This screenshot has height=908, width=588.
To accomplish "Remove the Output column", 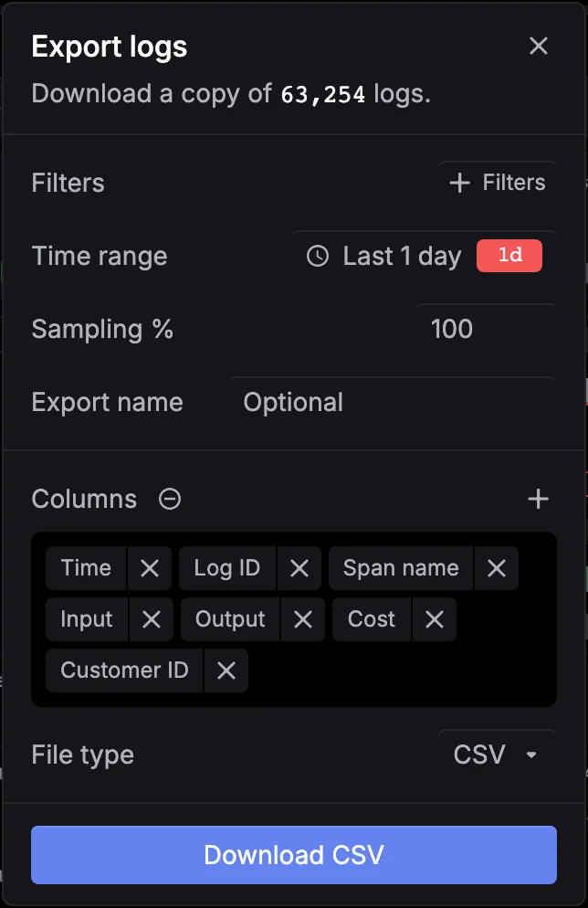I will click(x=303, y=619).
